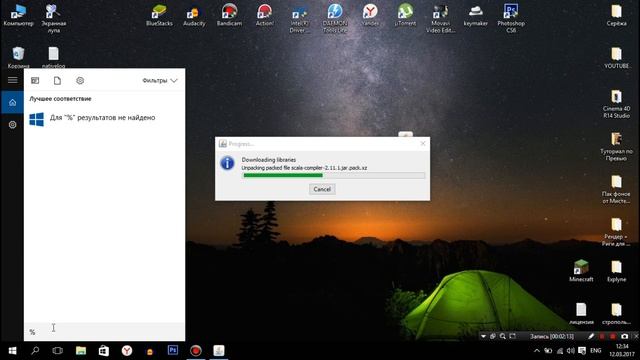Open Task View on the taskbar

(58, 351)
